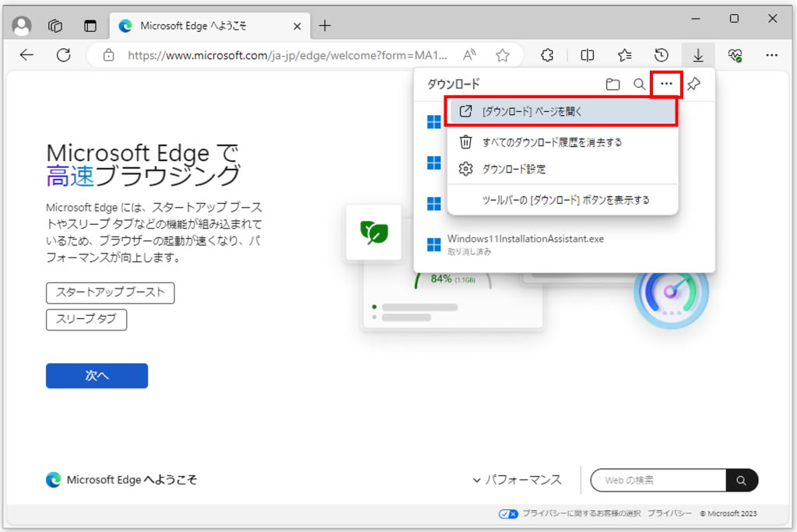This screenshot has width=797, height=532.
Task: Toggle the downloads toolbar button
Action: (x=698, y=55)
